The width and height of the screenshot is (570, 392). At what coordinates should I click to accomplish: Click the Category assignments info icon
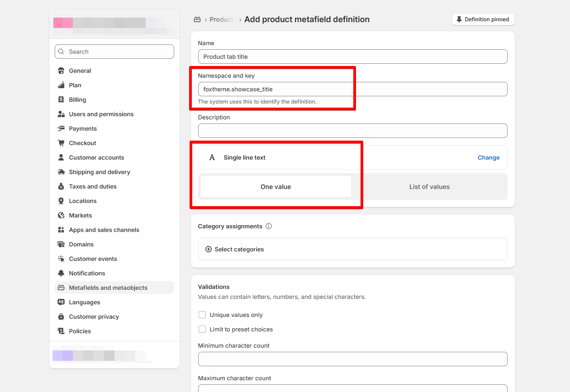click(x=269, y=226)
